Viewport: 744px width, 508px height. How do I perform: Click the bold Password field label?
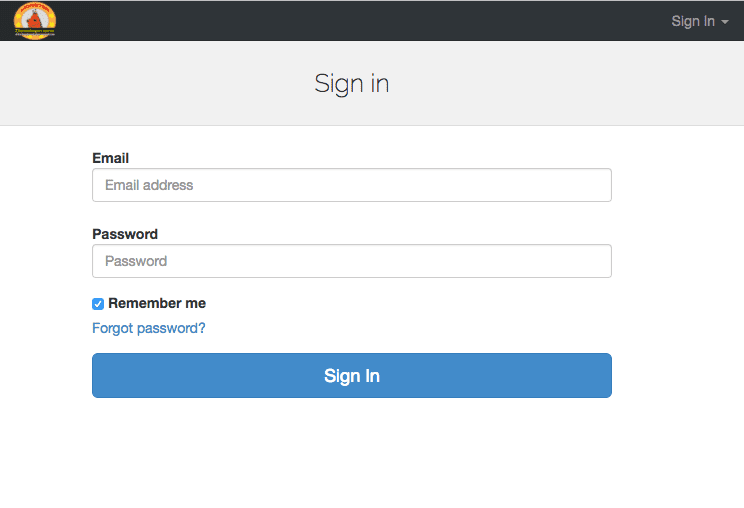[125, 234]
